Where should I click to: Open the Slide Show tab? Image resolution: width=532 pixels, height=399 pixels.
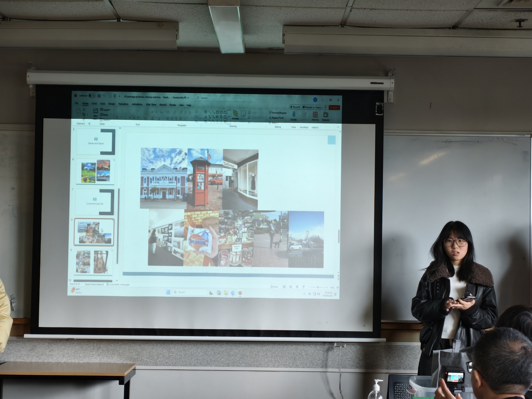pos(151,104)
